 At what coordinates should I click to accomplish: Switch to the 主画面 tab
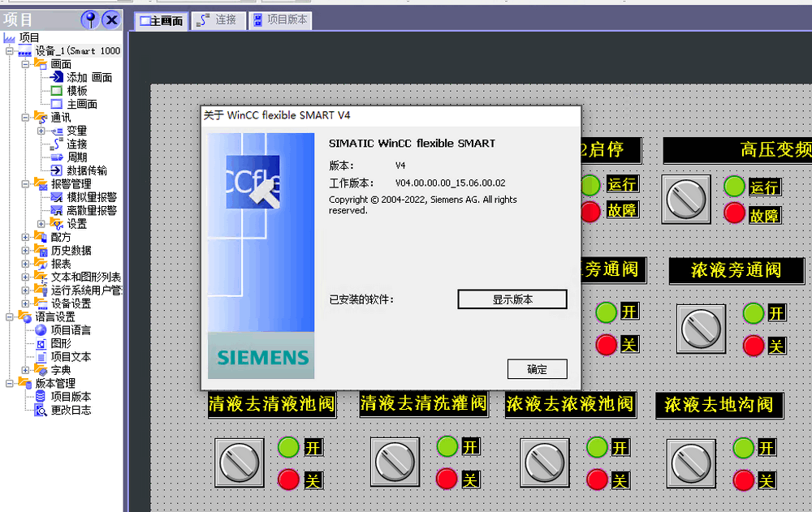point(162,21)
